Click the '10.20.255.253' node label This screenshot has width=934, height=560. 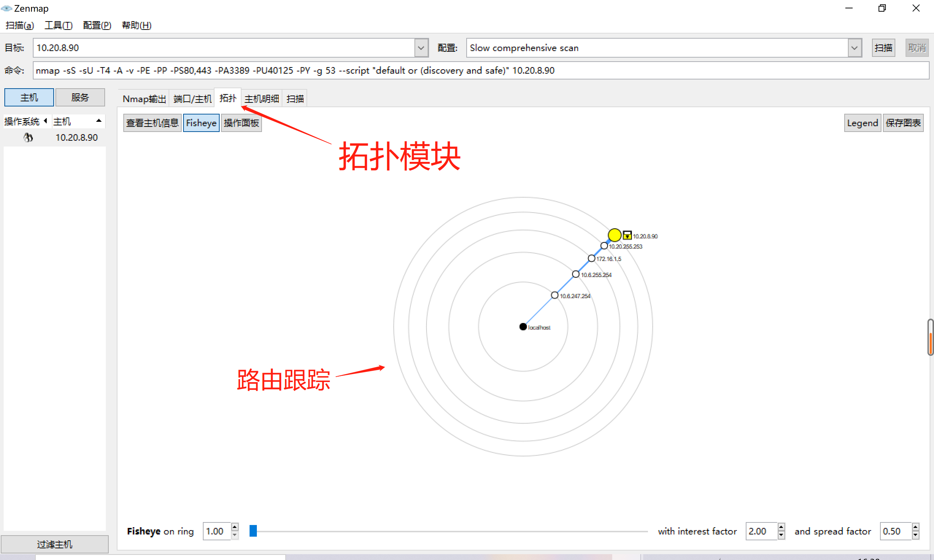pyautogui.click(x=625, y=246)
